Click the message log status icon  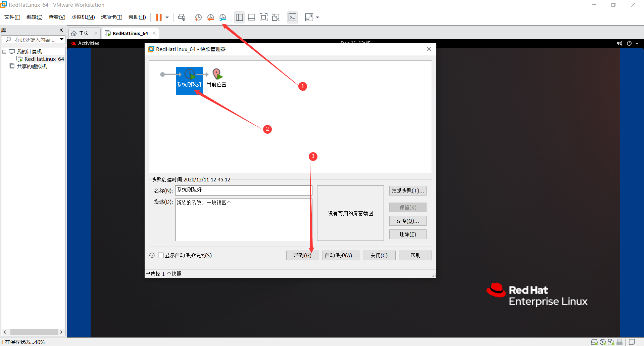point(632,342)
